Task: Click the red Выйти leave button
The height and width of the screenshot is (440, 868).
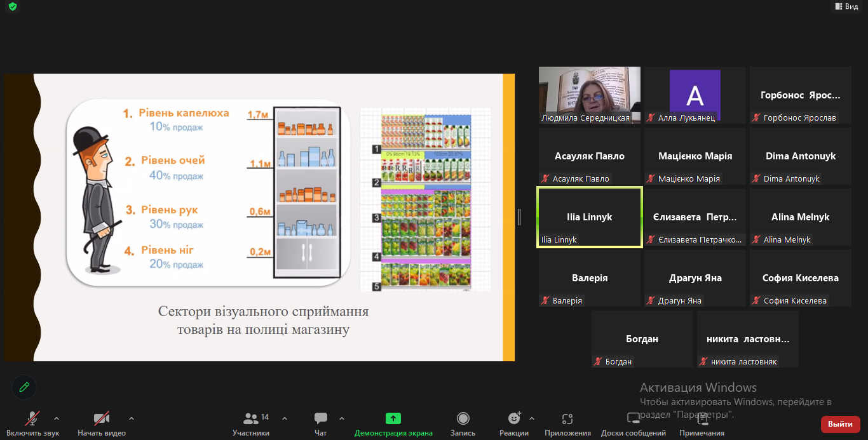Action: point(840,424)
